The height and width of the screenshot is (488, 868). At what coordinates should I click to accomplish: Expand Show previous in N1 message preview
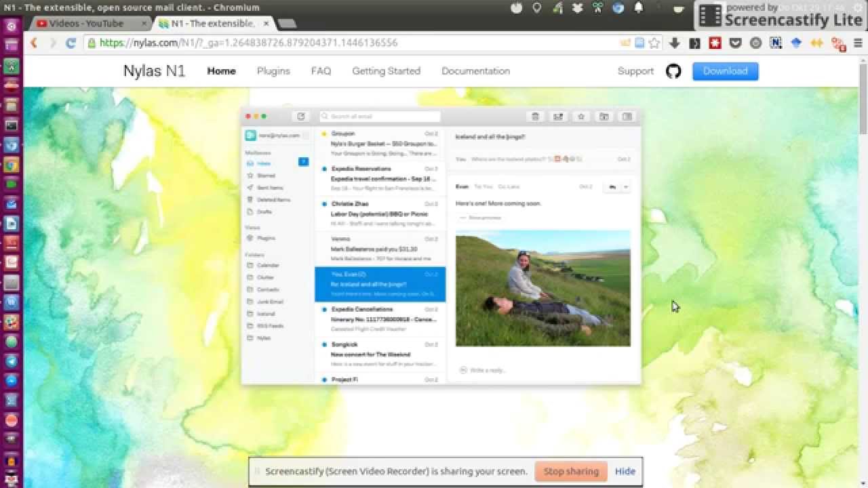coord(480,218)
